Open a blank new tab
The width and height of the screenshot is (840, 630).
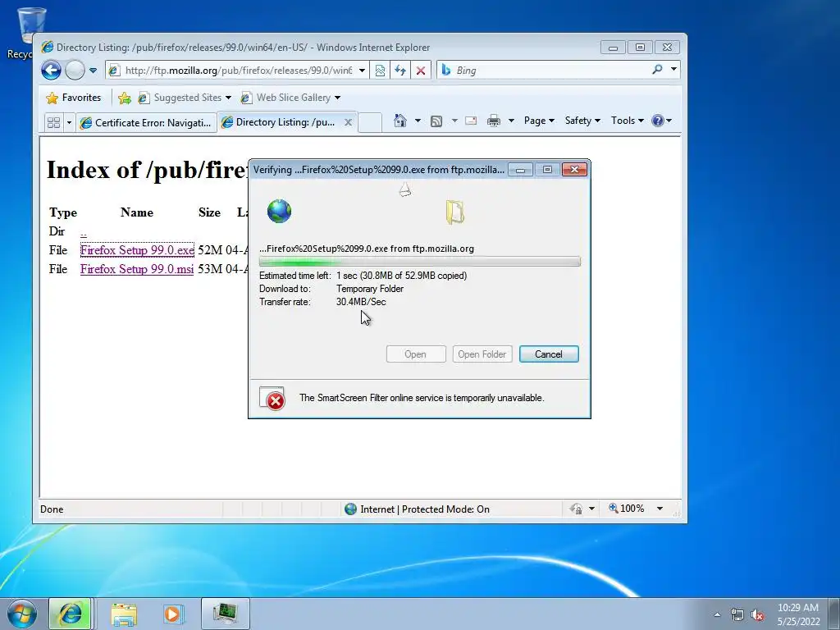[370, 123]
